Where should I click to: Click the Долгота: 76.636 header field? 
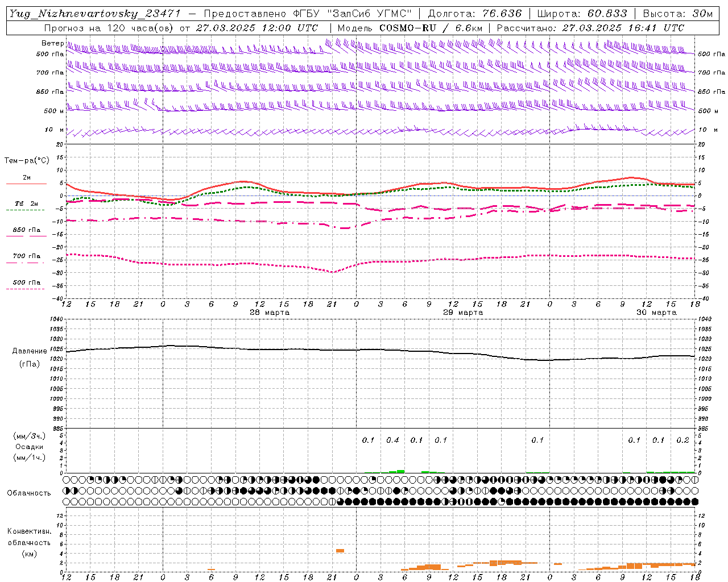pos(475,14)
